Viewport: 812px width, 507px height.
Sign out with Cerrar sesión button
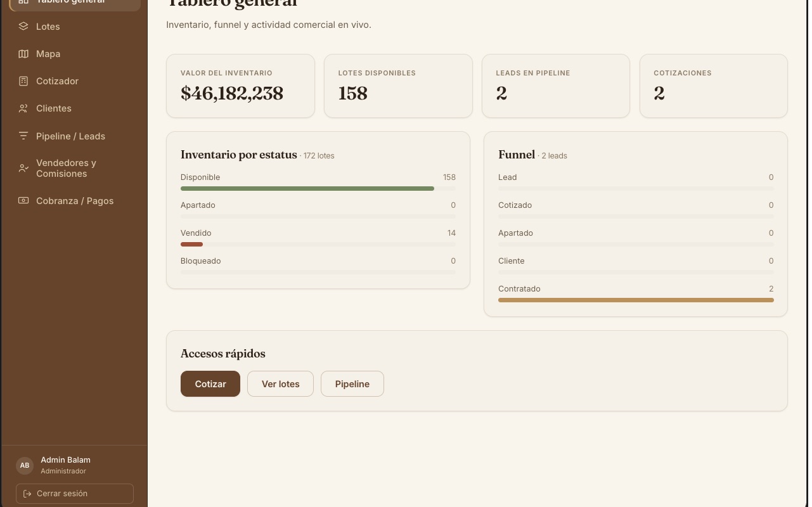click(75, 494)
